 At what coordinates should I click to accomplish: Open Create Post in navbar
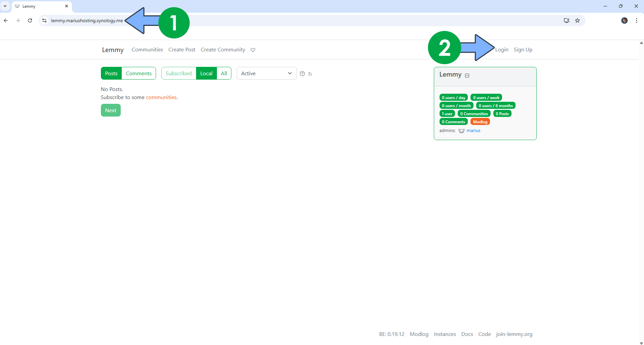coord(182,50)
